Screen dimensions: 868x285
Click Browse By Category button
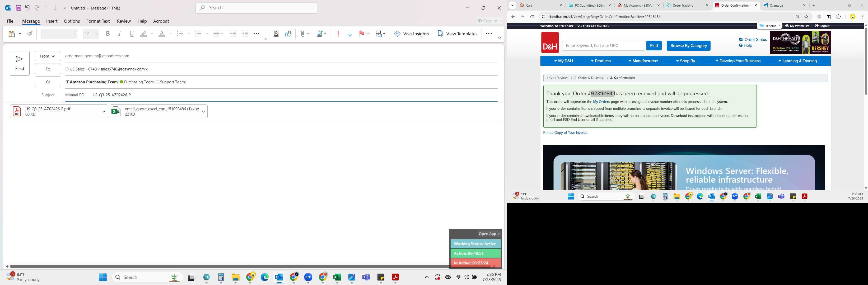(688, 45)
